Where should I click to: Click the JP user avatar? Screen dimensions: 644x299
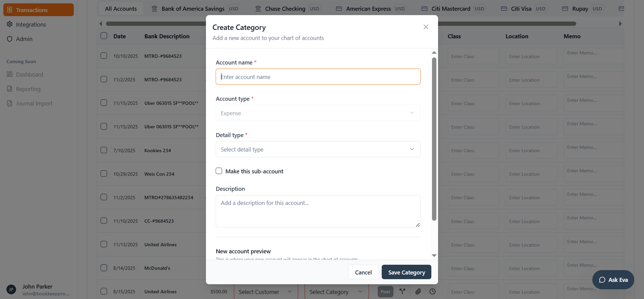coord(11,289)
